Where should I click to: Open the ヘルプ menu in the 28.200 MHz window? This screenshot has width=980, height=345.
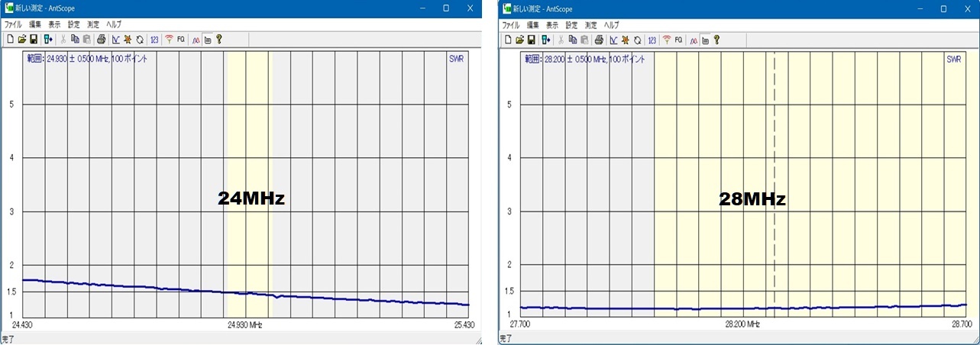[x=612, y=25]
